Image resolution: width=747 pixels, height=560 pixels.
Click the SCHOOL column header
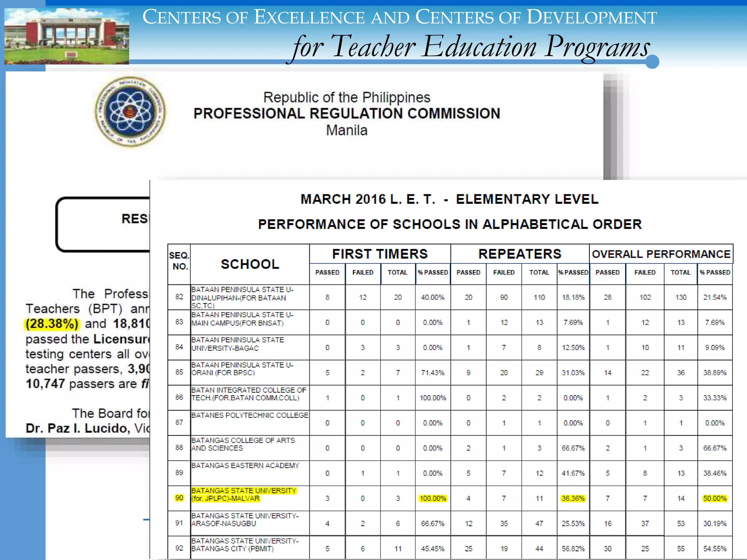click(x=250, y=264)
